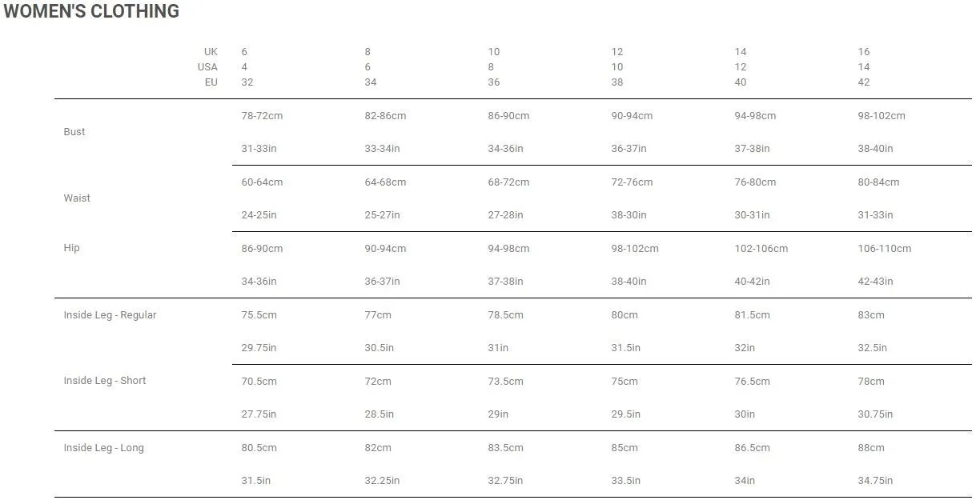Select the Hip row label
This screenshot has height=504, width=980.
click(x=72, y=248)
